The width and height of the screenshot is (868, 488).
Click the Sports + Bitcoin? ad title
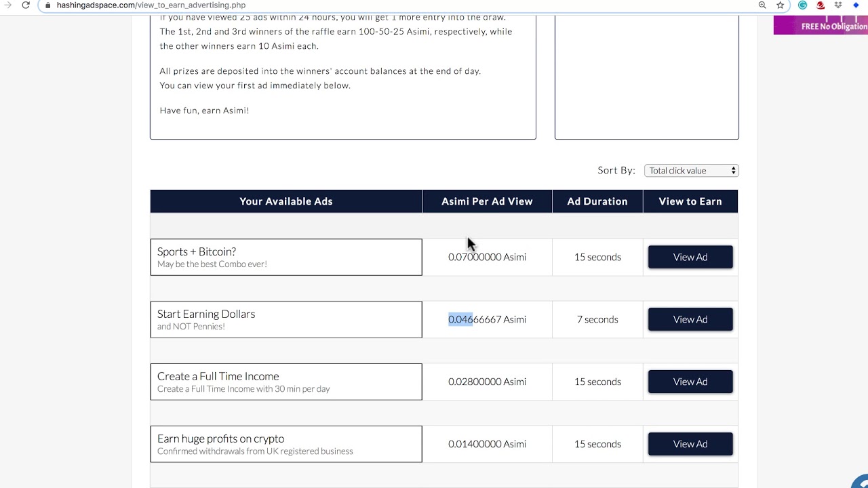(x=197, y=251)
